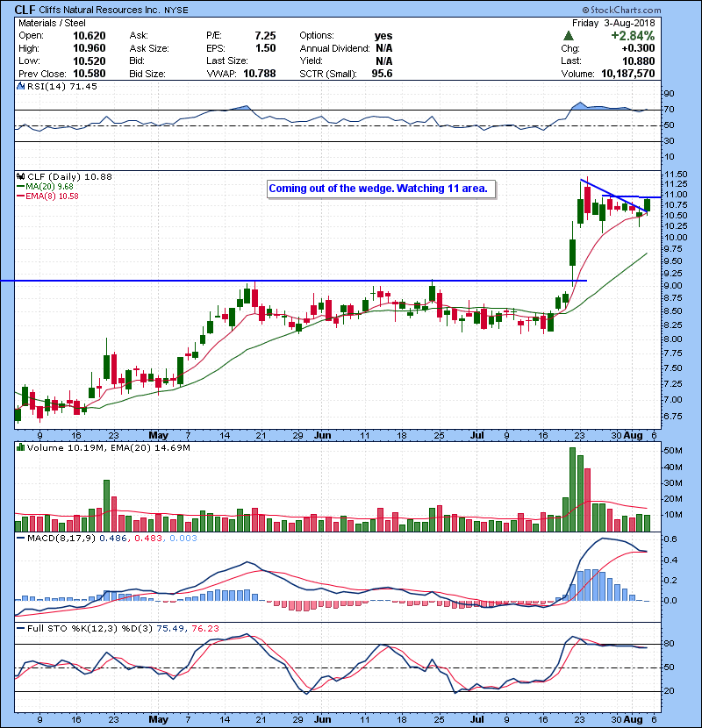Click the Prev Close value 10.580
The image size is (702, 728).
(x=90, y=74)
